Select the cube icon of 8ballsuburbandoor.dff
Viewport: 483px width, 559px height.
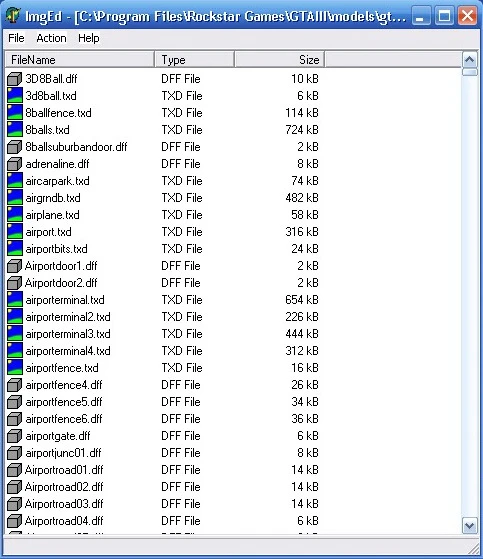(x=15, y=147)
